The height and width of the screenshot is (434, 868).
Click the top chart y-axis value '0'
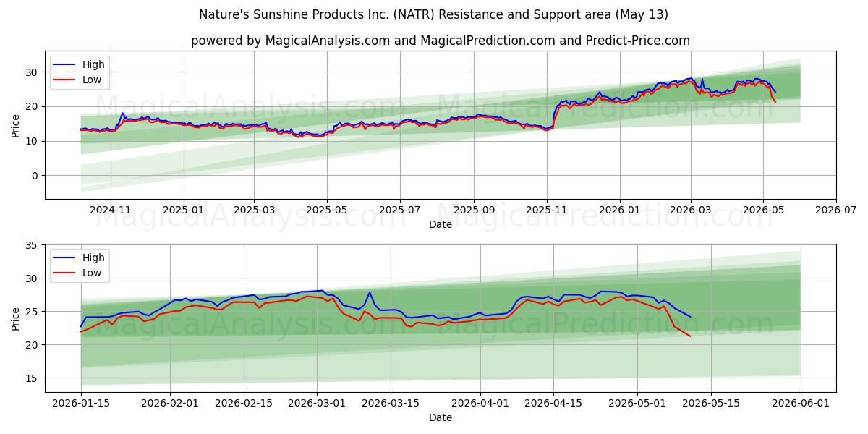tap(35, 176)
